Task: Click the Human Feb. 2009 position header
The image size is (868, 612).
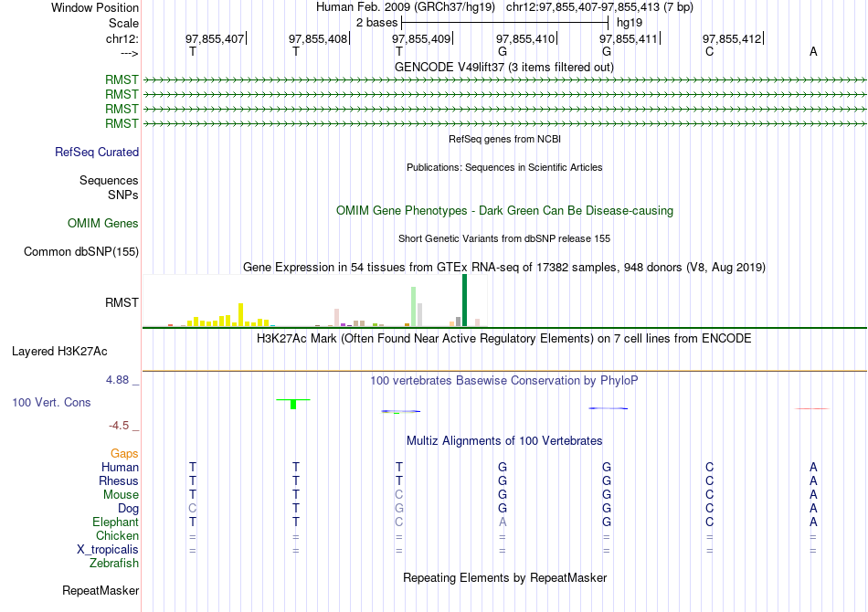Action: click(504, 7)
